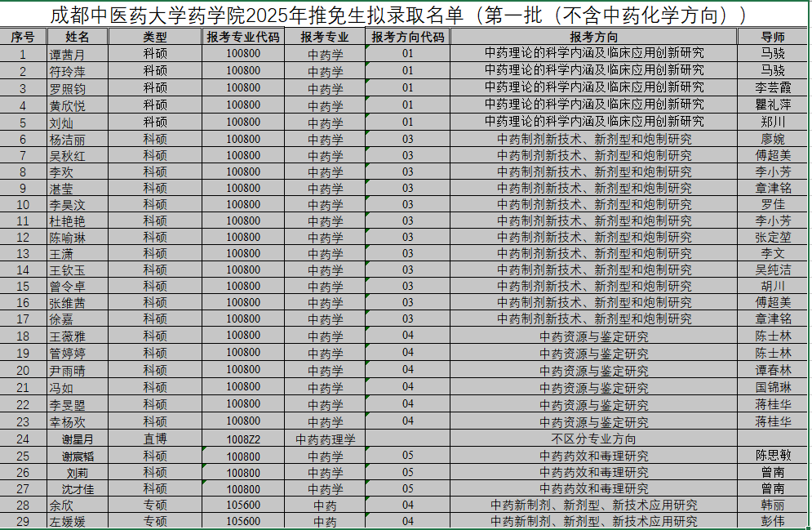
Task: Click the 中药药理学 major cell
Action: click(325, 439)
